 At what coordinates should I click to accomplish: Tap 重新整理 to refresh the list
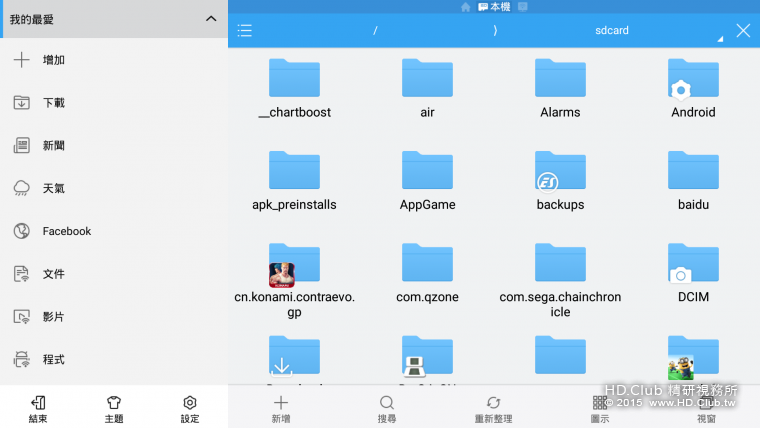click(493, 409)
